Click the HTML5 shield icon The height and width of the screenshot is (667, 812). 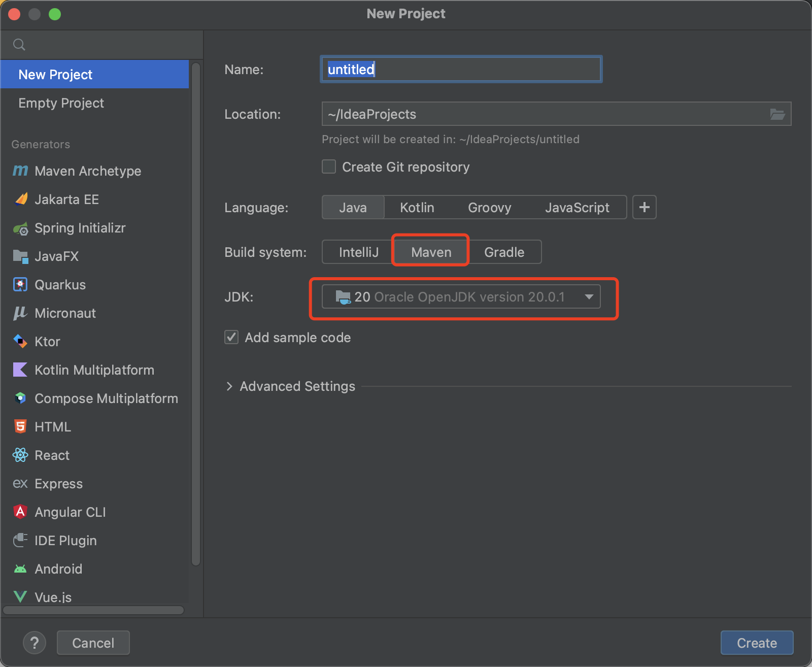coord(20,427)
